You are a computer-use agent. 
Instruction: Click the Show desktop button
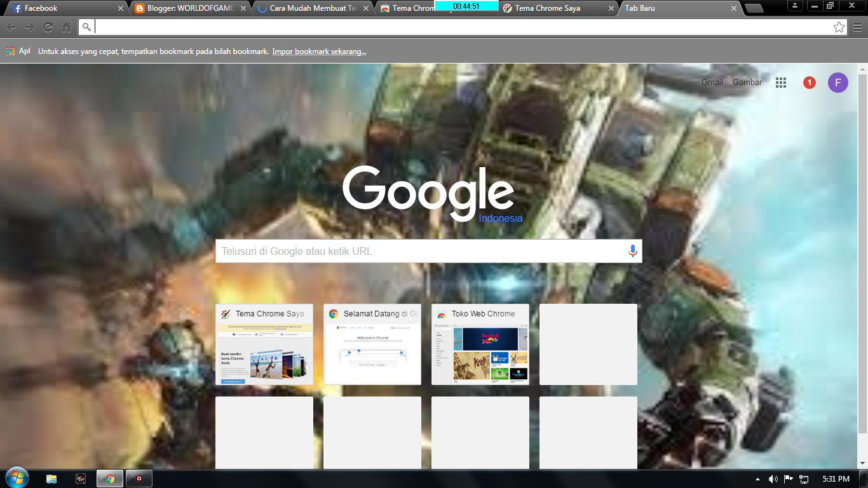pyautogui.click(x=864, y=479)
